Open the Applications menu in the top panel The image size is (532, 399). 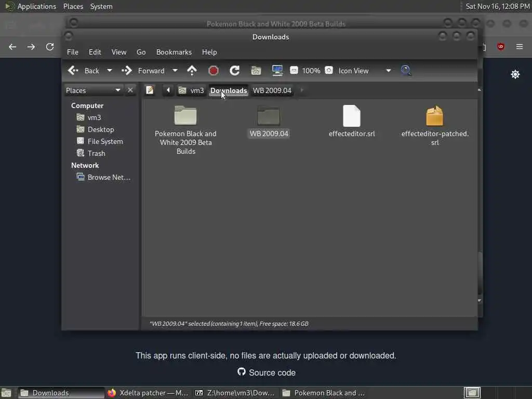coord(31,6)
